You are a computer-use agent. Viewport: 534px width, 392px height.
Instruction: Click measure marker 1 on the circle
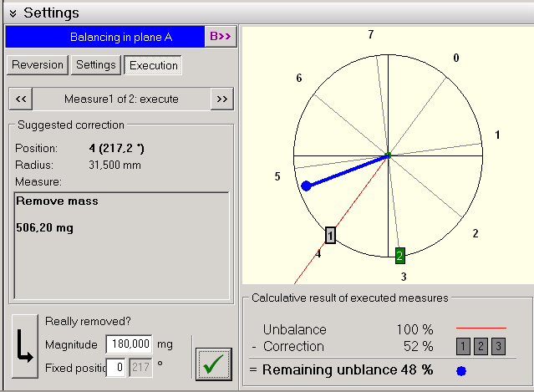tap(330, 237)
